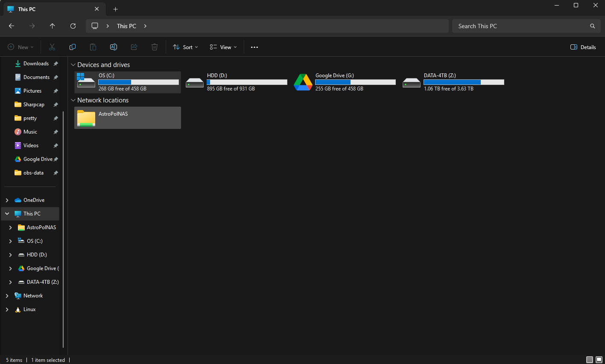Select the Copy icon on the command bar

click(x=73, y=47)
